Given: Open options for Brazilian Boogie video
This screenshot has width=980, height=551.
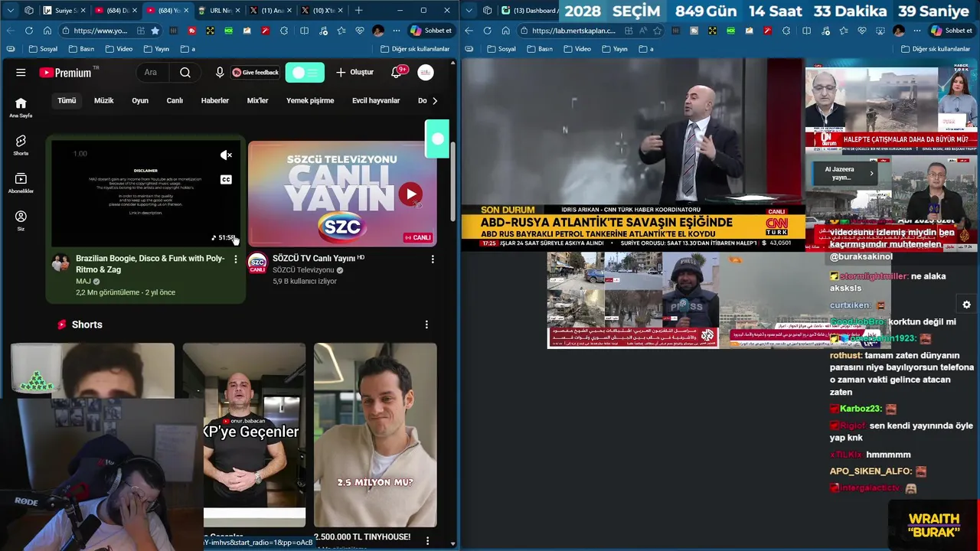Looking at the screenshot, I should pos(235,259).
